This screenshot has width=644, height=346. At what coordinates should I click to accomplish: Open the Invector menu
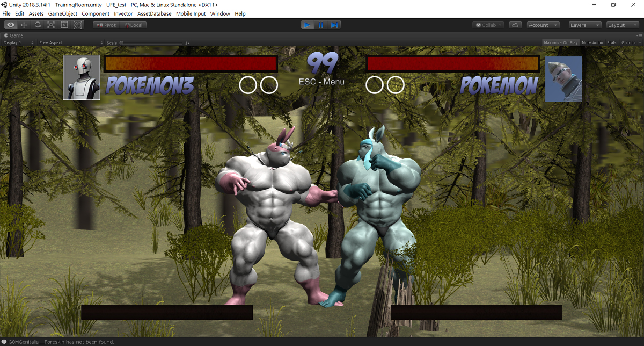123,13
